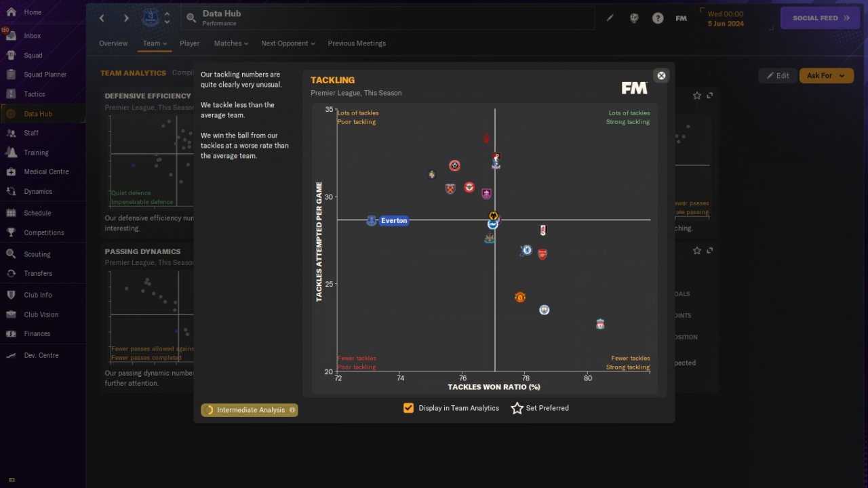
Task: Click the FM icon in top bar
Action: [x=682, y=18]
